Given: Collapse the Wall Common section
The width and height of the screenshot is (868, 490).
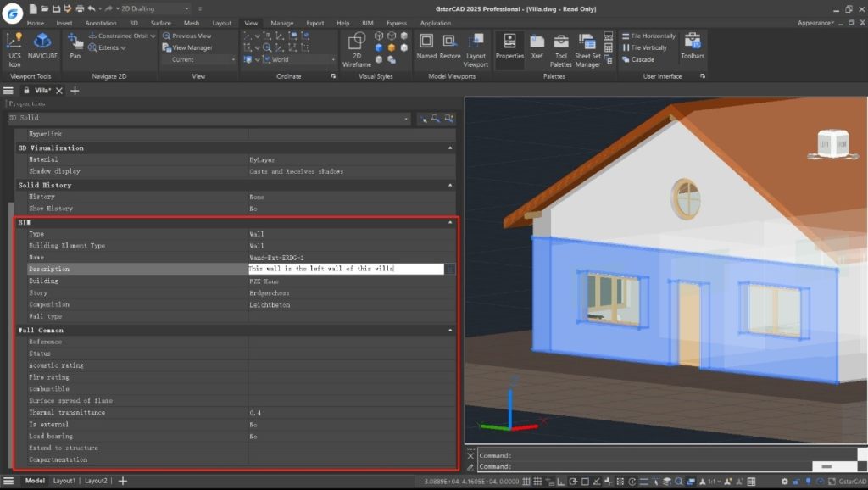Looking at the screenshot, I should (450, 330).
